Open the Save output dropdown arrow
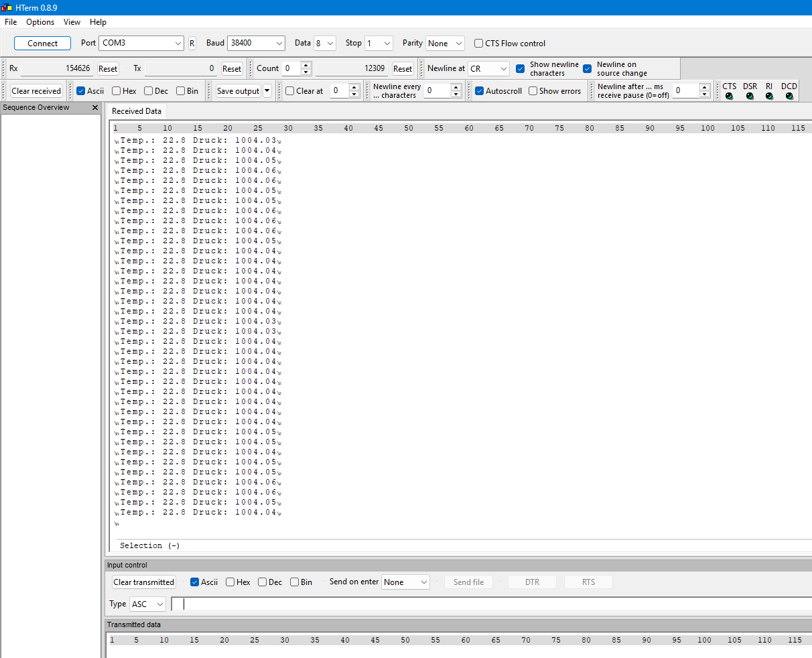 click(267, 91)
